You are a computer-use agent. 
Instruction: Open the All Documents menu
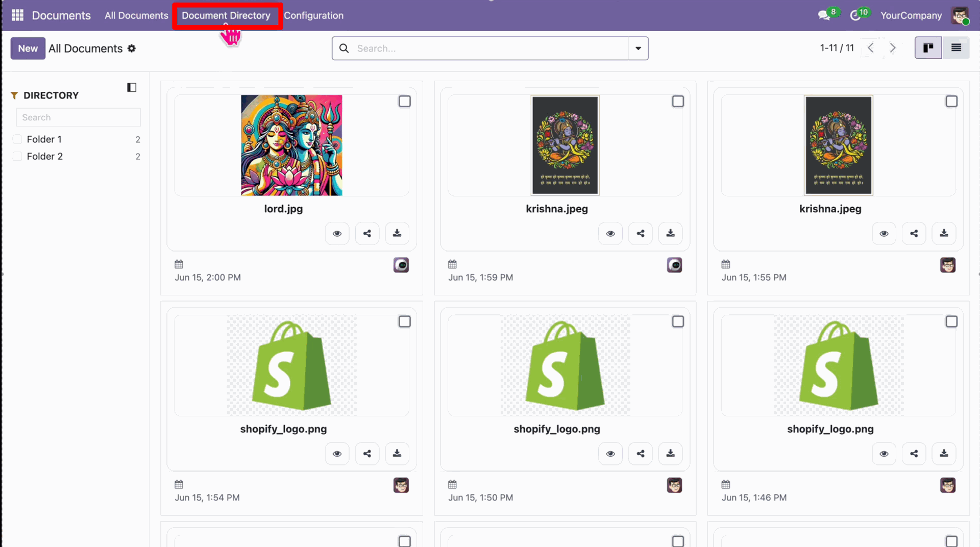pyautogui.click(x=136, y=15)
